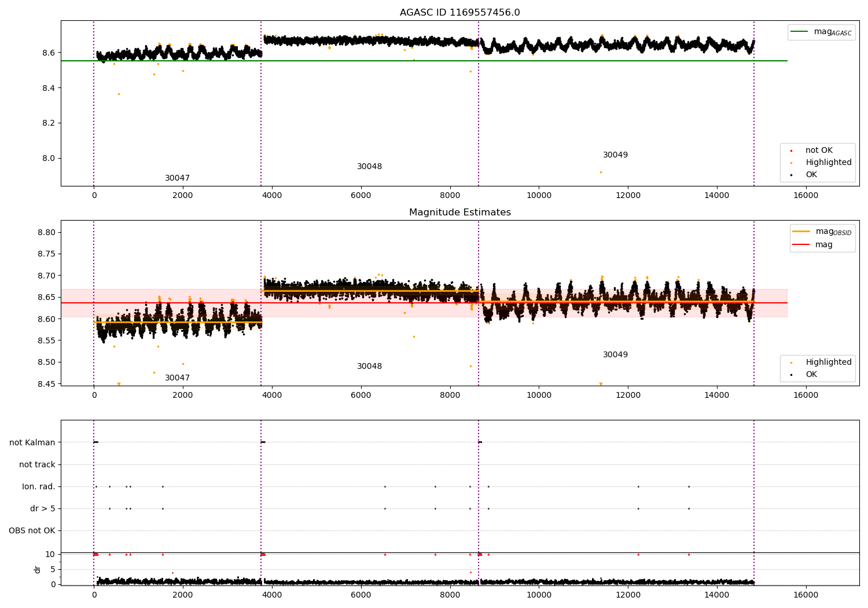This screenshot has width=868, height=608.
Task: Click the 8000 x-axis tick on bottom plot
Action: tap(450, 595)
